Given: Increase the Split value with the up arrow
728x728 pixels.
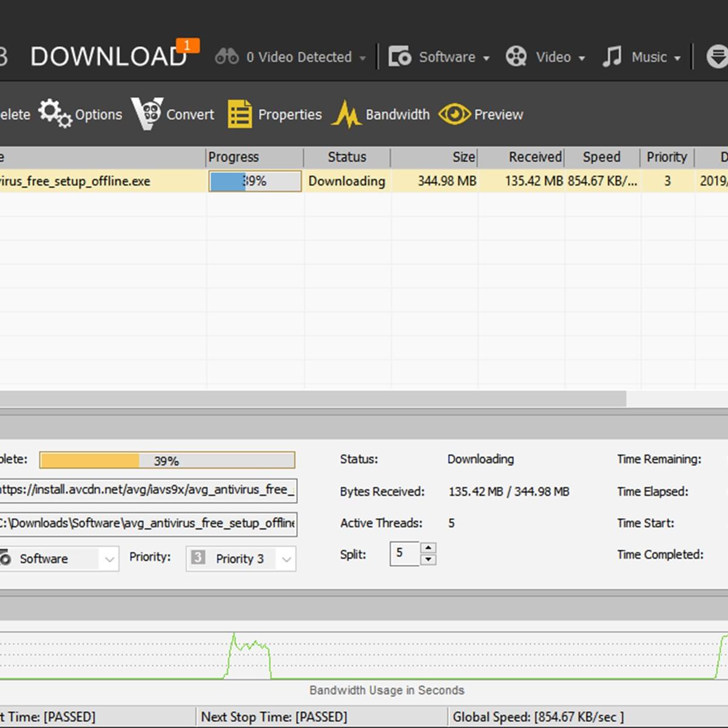Looking at the screenshot, I should pyautogui.click(x=428, y=547).
